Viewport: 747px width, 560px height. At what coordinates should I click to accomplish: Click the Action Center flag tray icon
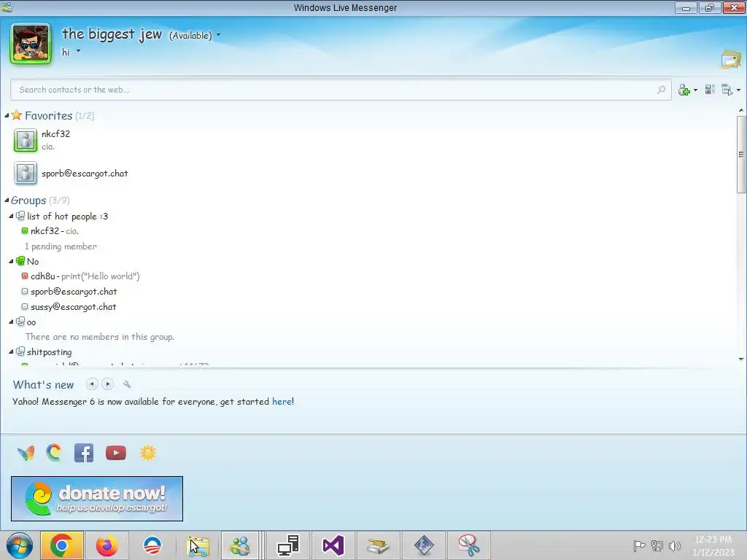pyautogui.click(x=639, y=545)
